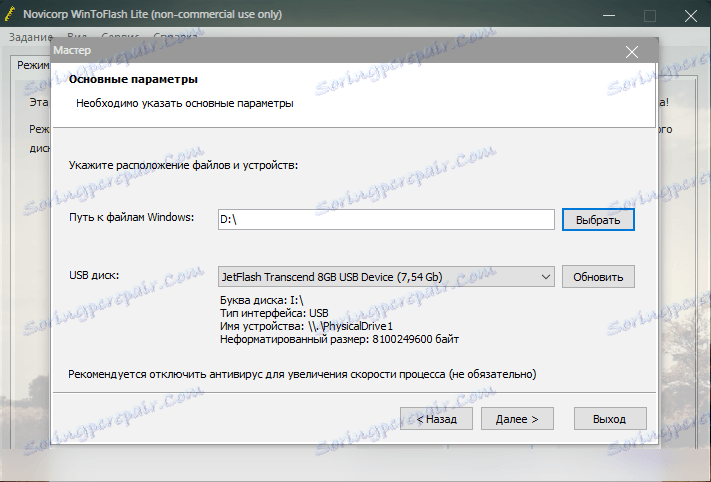This screenshot has width=711, height=482.
Task: Click the text Тип интерфейса: USB
Action: pos(274,313)
